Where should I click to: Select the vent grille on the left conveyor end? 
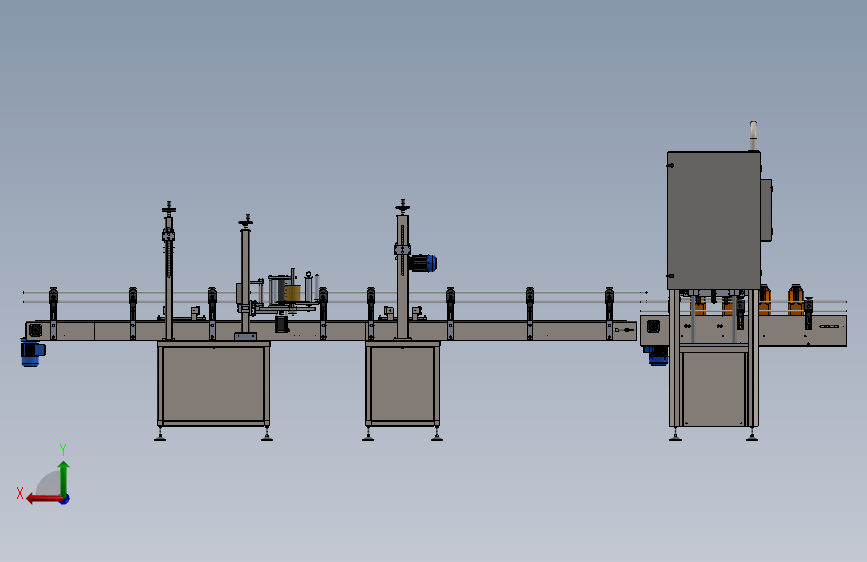pyautogui.click(x=35, y=330)
